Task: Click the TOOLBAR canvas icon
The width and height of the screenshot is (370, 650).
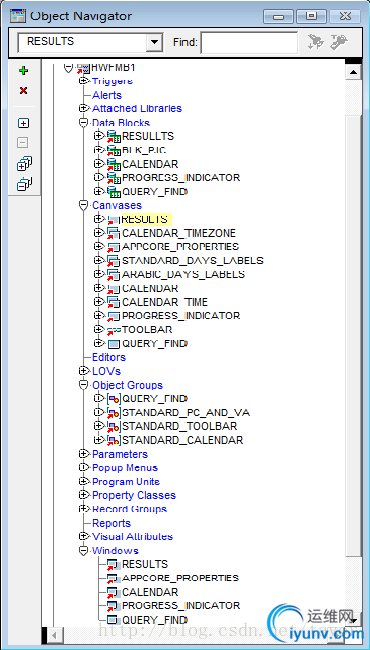Action: click(x=114, y=330)
